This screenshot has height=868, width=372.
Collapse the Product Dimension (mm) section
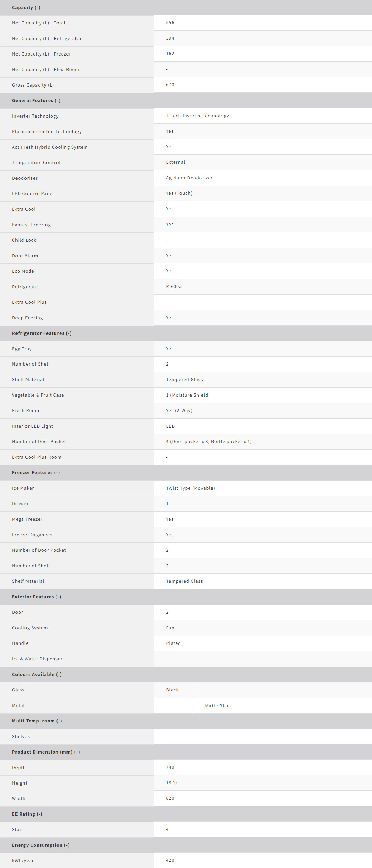coord(46,752)
